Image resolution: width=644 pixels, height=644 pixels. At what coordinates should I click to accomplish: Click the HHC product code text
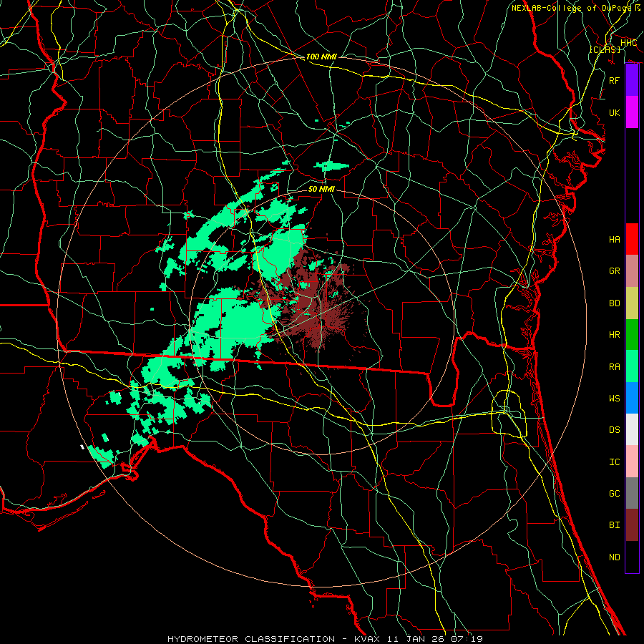(628, 43)
